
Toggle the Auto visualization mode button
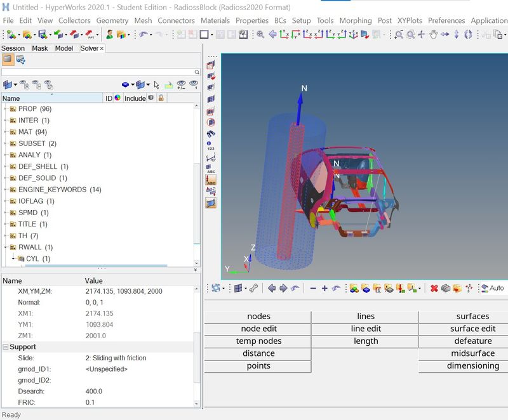coord(493,288)
